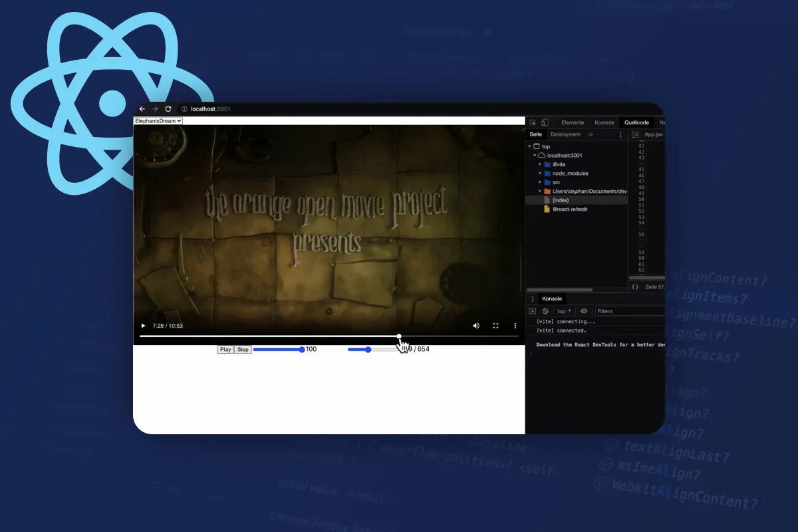Switch to the Elemente tab in DevTools
Image resolution: width=798 pixels, height=532 pixels.
point(573,122)
